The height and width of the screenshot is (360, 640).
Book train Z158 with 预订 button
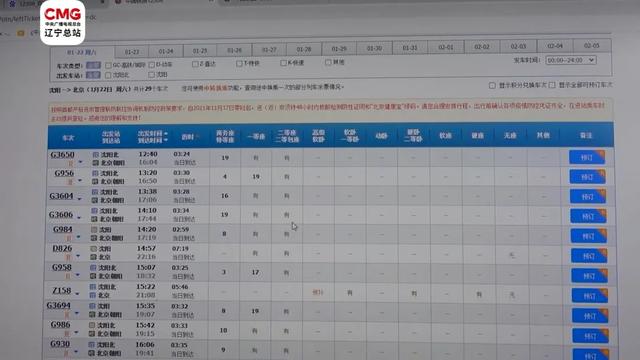tap(590, 296)
